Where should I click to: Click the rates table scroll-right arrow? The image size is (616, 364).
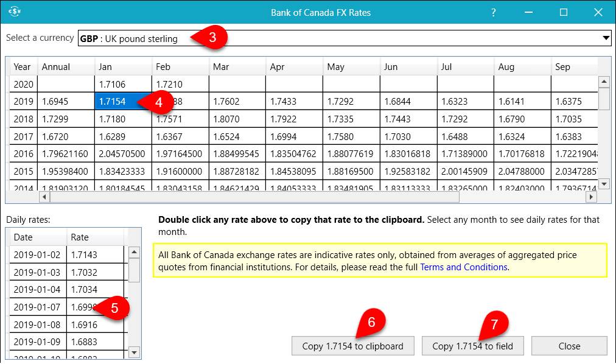pyautogui.click(x=591, y=197)
